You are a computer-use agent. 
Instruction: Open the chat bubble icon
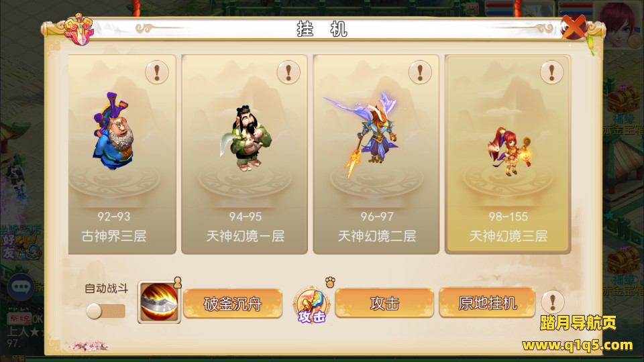[21, 286]
